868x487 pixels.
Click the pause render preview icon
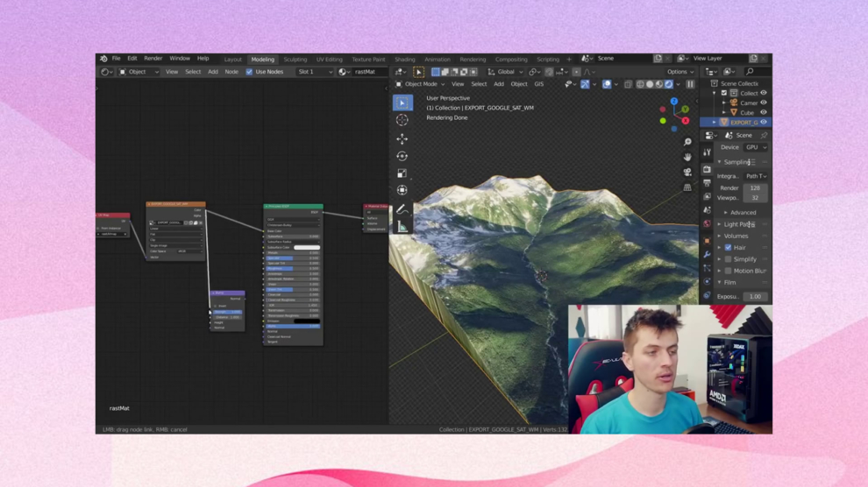[x=690, y=85]
